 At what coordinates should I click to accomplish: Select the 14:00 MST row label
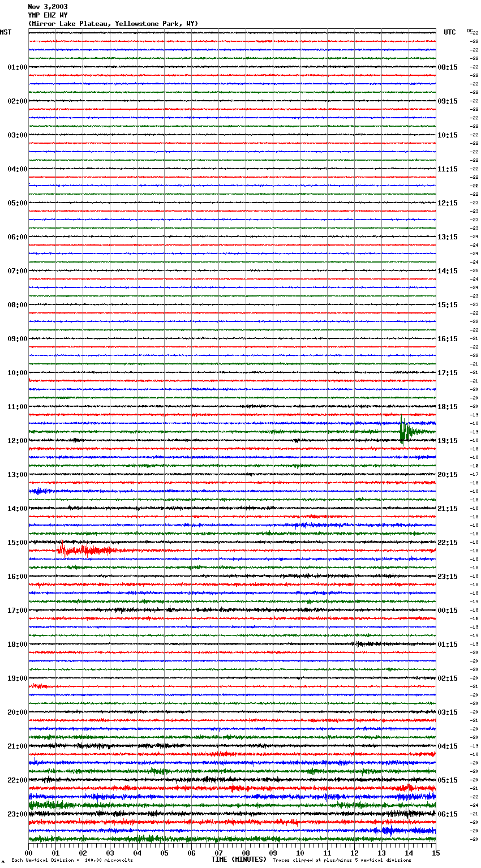[x=17, y=509]
